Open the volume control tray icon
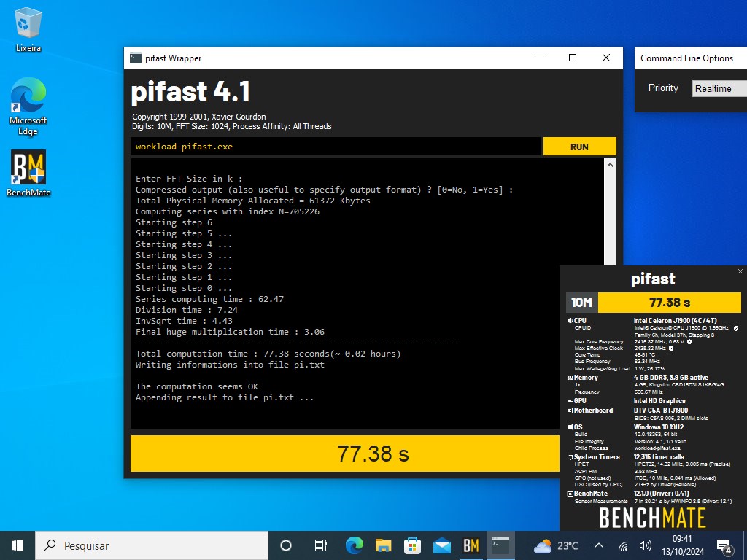Screen dimensions: 747x560 tap(646, 545)
